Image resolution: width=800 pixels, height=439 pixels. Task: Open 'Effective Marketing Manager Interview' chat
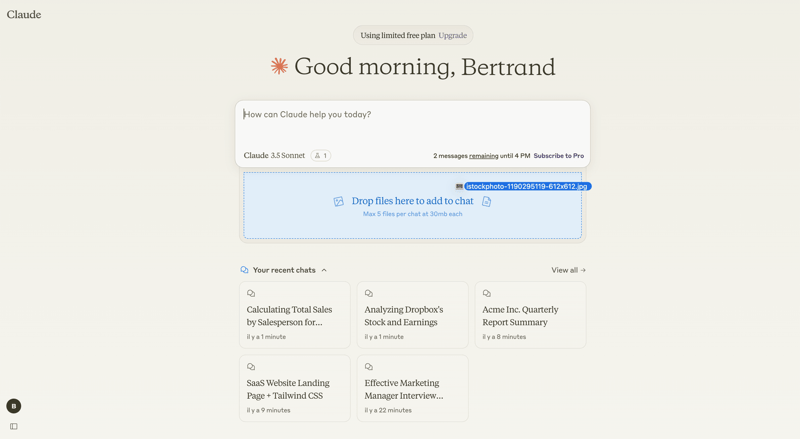point(413,388)
